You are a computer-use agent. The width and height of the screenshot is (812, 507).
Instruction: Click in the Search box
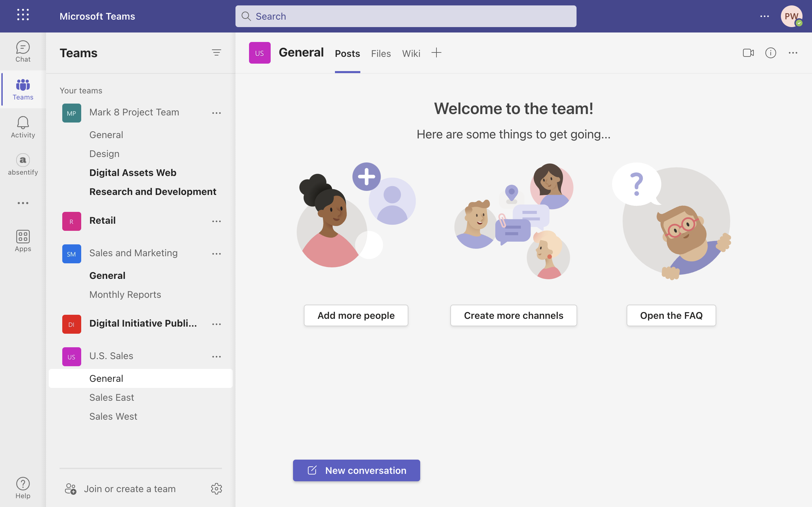(406, 16)
